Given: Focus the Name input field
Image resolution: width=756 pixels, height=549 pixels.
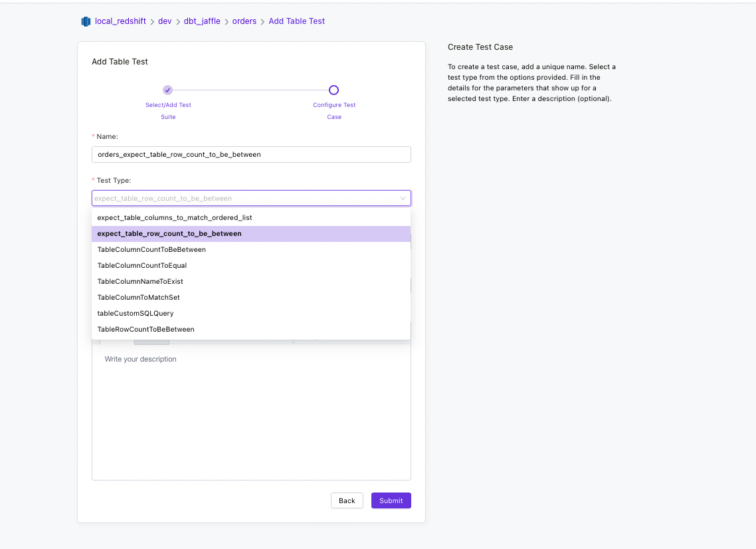Looking at the screenshot, I should pos(251,154).
